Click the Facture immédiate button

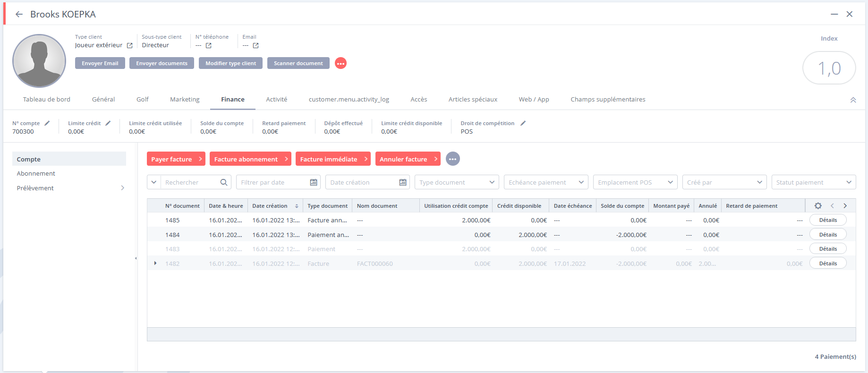[x=333, y=159]
